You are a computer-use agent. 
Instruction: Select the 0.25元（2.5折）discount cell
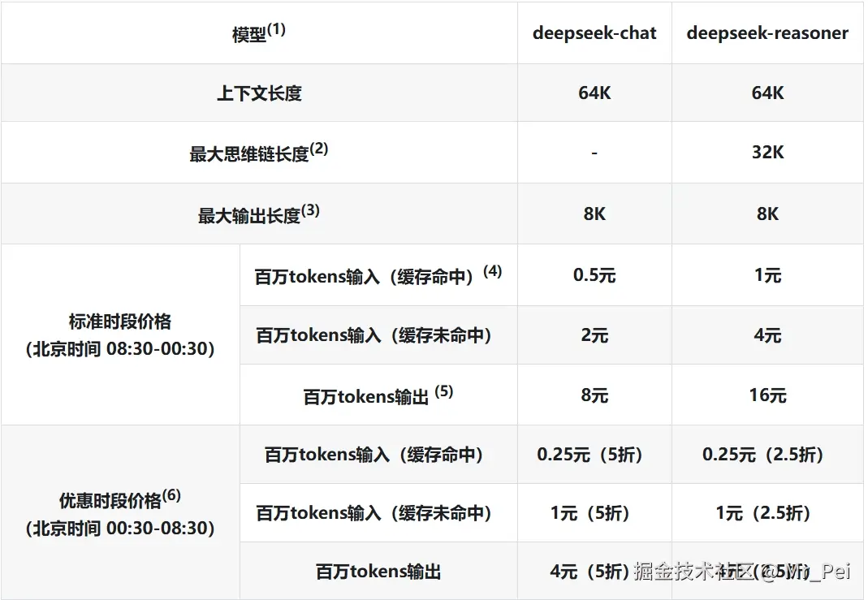[x=767, y=455]
